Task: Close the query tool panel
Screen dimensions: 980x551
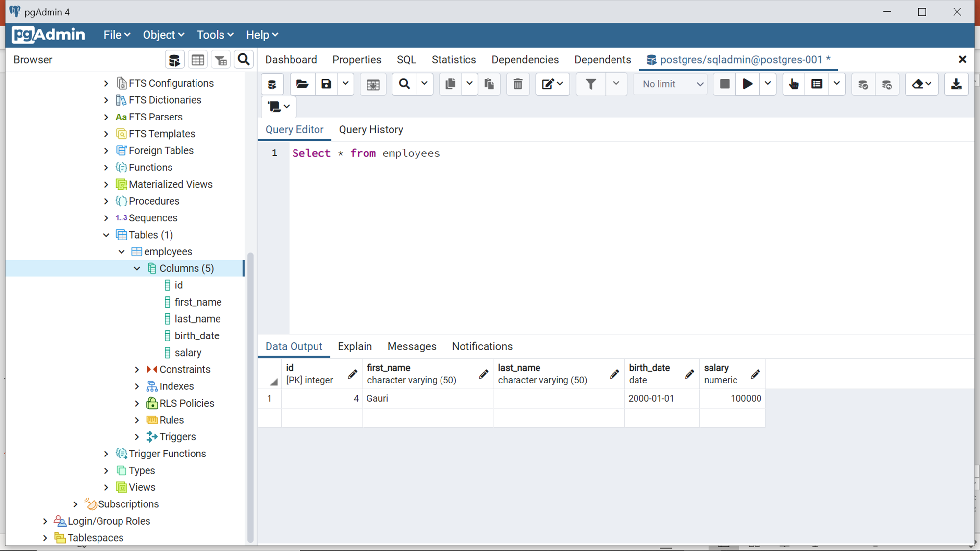Action: point(962,60)
